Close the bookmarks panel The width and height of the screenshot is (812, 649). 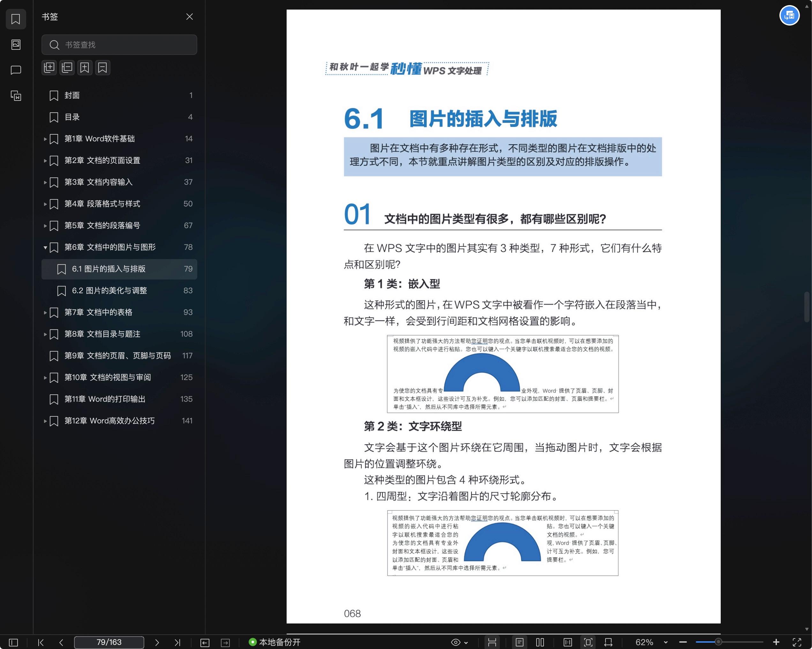tap(190, 17)
